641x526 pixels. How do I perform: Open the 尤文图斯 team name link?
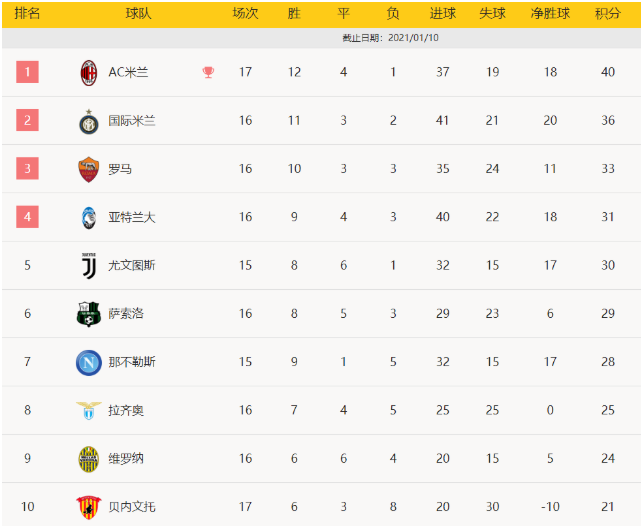click(132, 265)
